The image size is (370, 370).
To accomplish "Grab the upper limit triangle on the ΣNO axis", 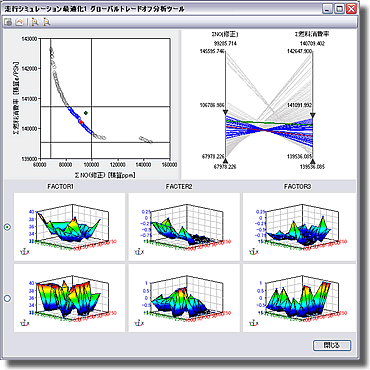I will point(226,112).
